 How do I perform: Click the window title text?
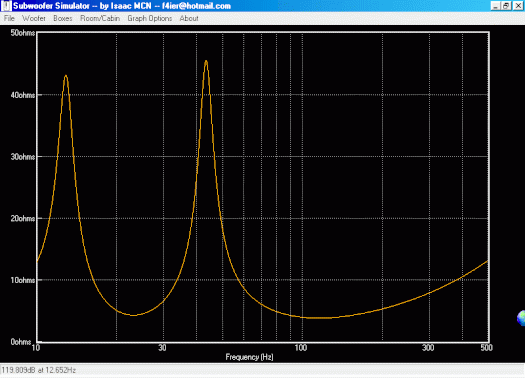coord(122,6)
